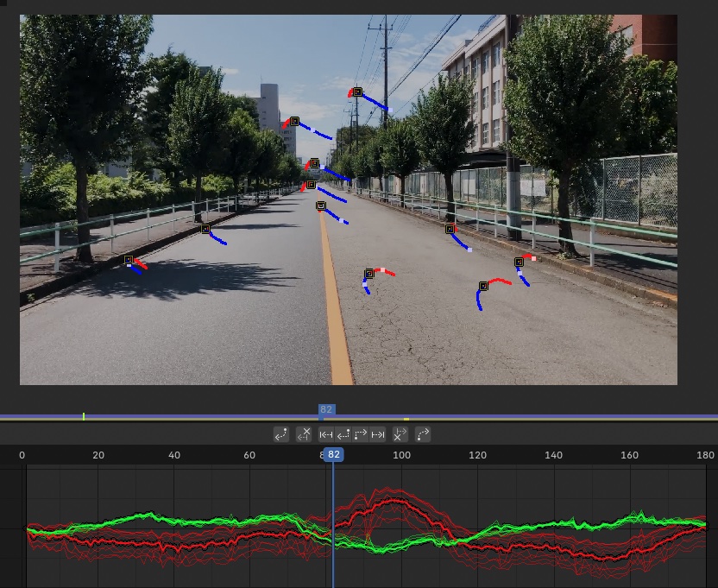
Task: Click the thick red curve peak in graph
Action: (394, 501)
